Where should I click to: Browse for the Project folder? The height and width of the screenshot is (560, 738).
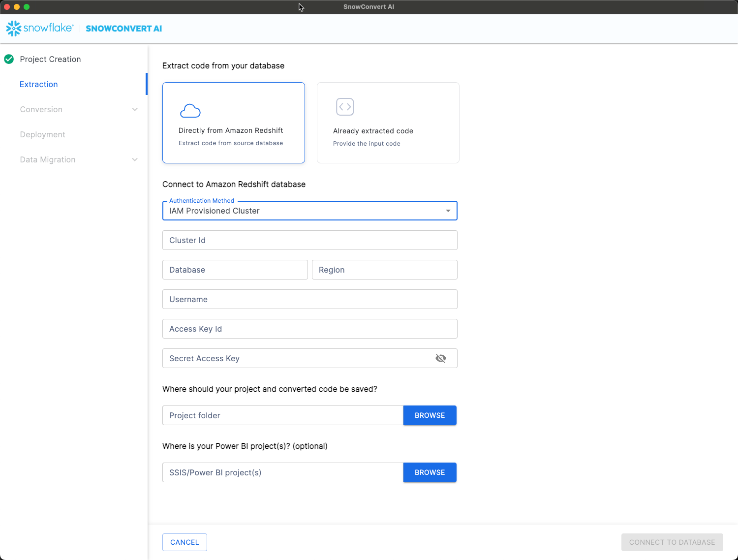pos(430,415)
